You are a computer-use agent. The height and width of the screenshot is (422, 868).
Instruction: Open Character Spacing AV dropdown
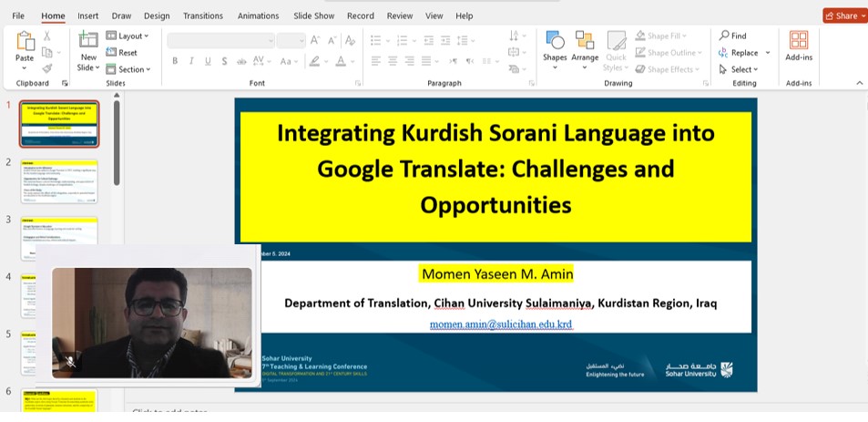261,61
